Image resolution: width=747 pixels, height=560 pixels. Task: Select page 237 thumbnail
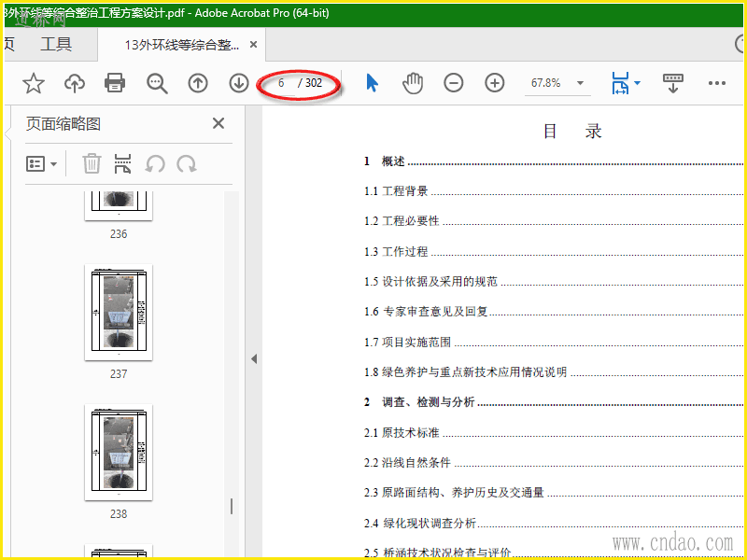click(119, 313)
